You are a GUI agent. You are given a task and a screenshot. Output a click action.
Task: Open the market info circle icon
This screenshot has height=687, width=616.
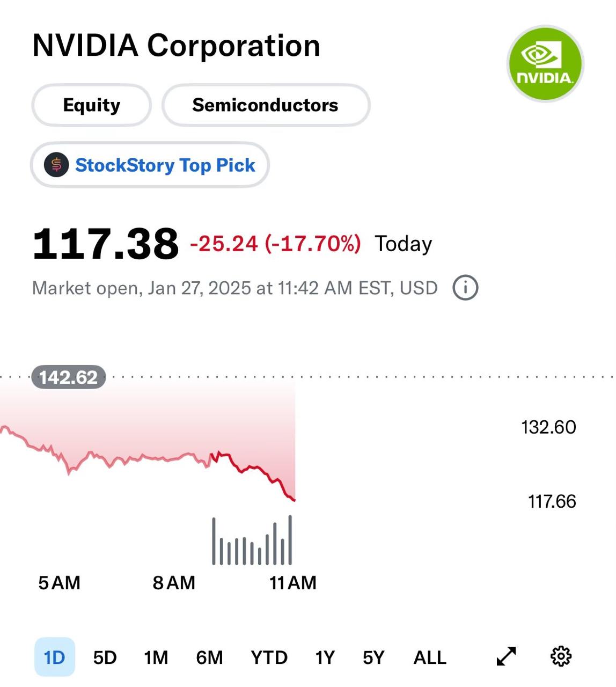pos(465,288)
